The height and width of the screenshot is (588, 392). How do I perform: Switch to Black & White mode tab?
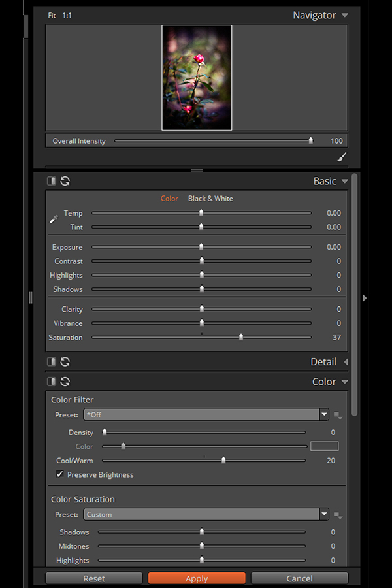210,199
